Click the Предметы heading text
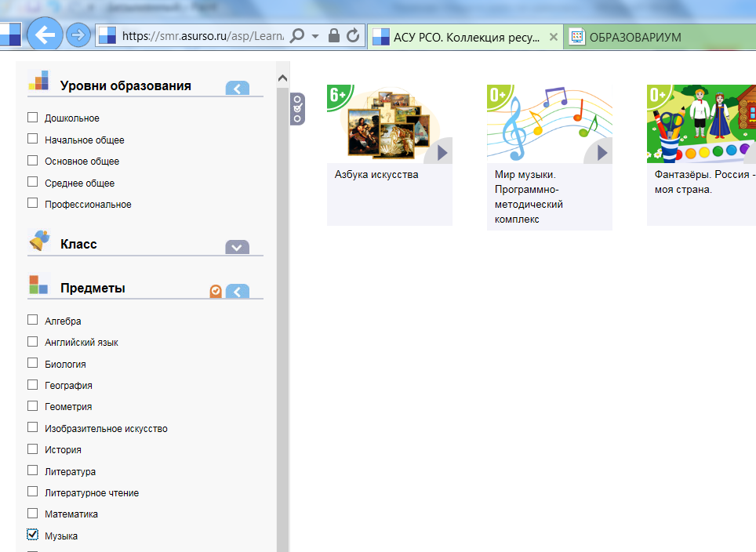Image resolution: width=756 pixels, height=552 pixels. 93,289
